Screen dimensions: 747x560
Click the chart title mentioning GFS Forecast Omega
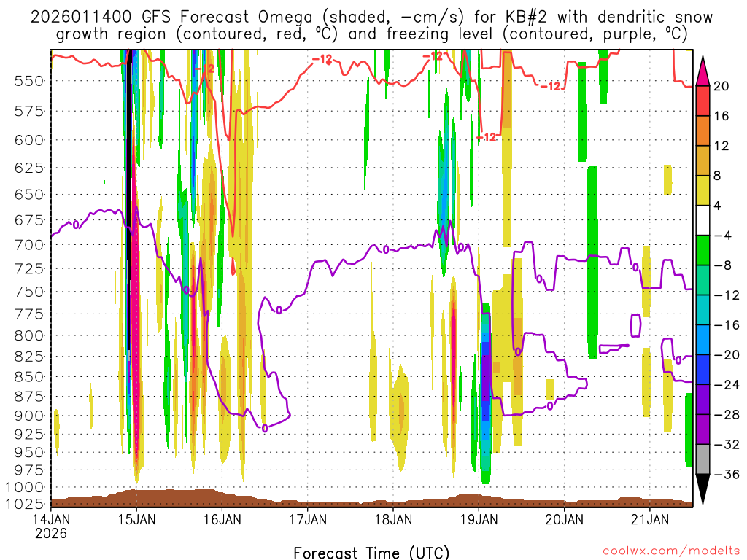tap(371, 26)
